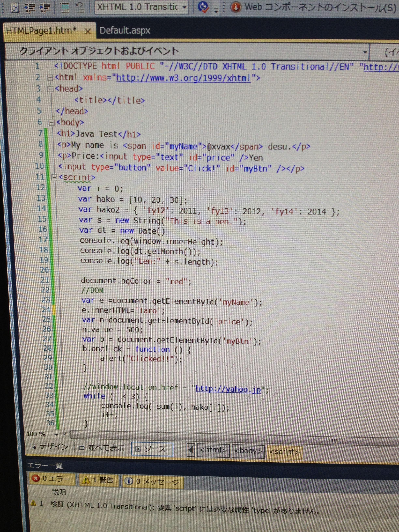Screen dimensions: 399x532
Task: Click the decrease indent toolbar icon
Action: 30,7
